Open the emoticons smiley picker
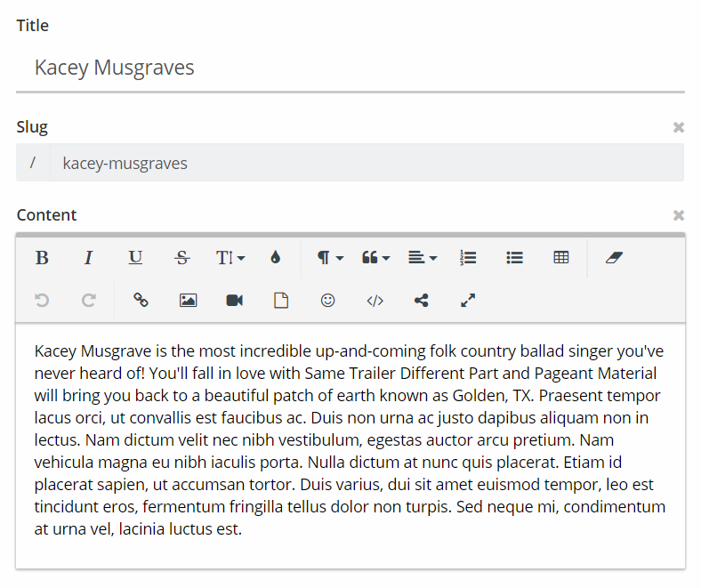 [327, 301]
